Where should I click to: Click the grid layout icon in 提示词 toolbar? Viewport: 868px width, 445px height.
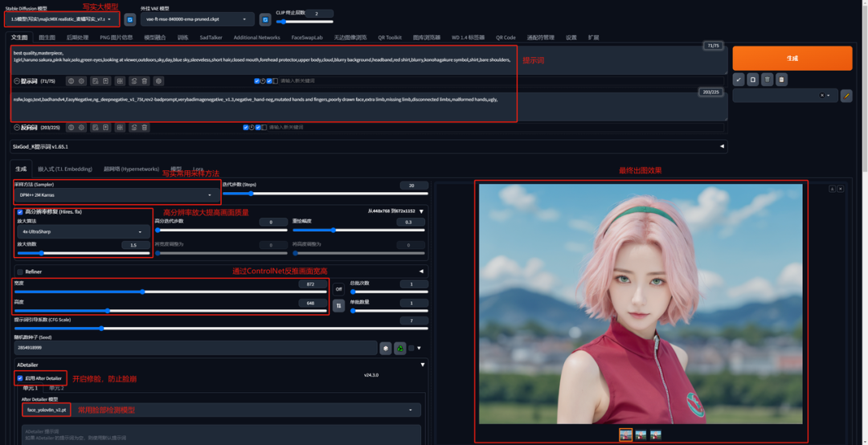(120, 81)
